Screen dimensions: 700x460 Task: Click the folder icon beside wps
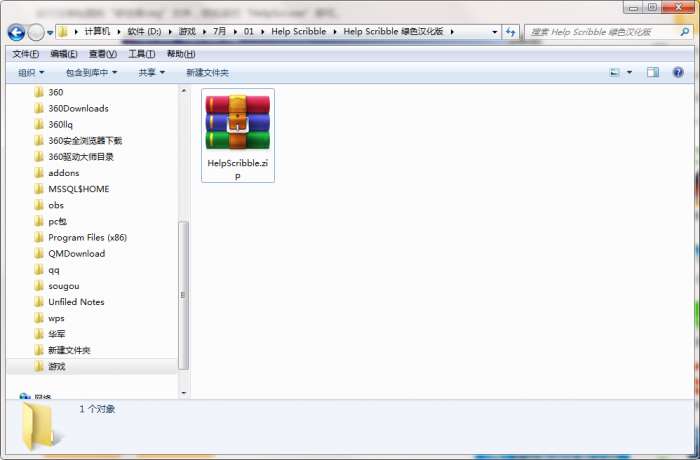click(39, 318)
